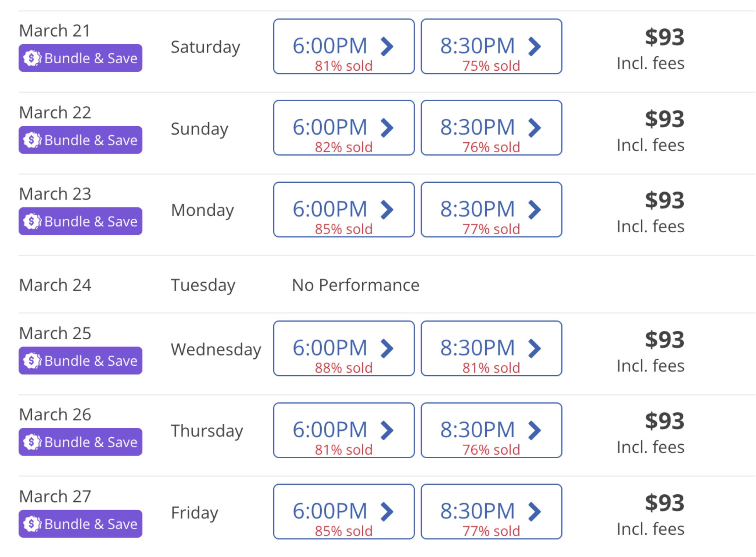Screen dimensions: 756x557
Task: Choose the Friday 8:30PM show, 77% sold
Action: [491, 511]
